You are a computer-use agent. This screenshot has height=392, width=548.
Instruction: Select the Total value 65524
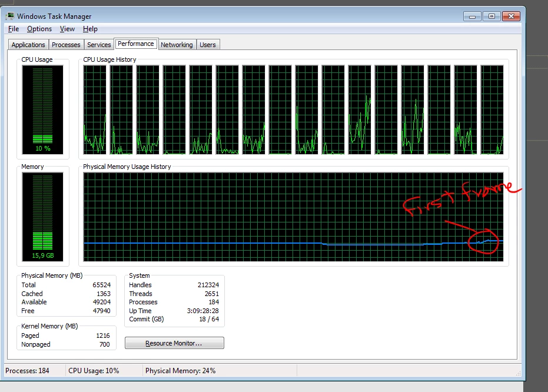101,285
